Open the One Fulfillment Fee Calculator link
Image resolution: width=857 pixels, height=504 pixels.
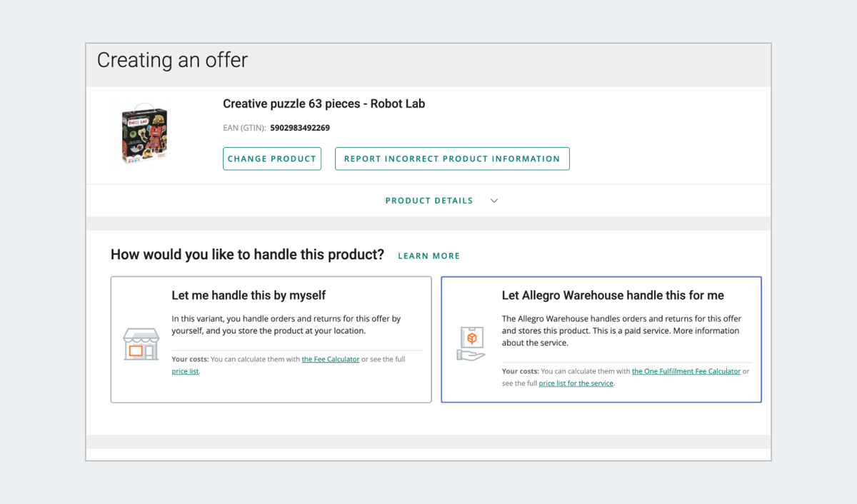pos(686,371)
